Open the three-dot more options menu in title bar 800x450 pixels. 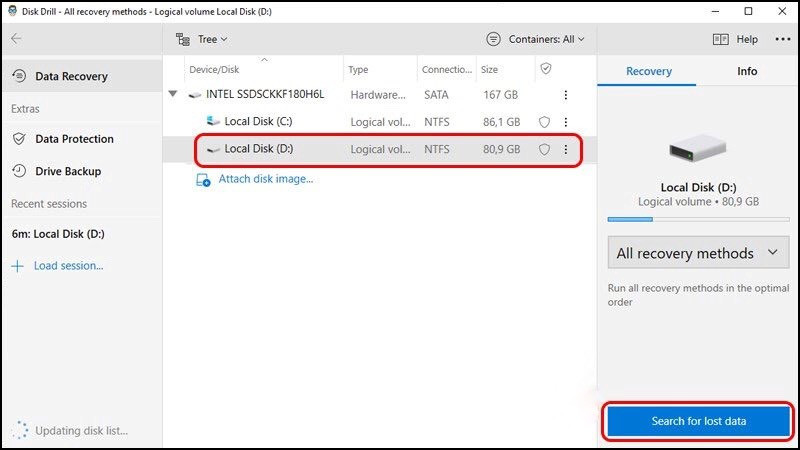coord(781,39)
